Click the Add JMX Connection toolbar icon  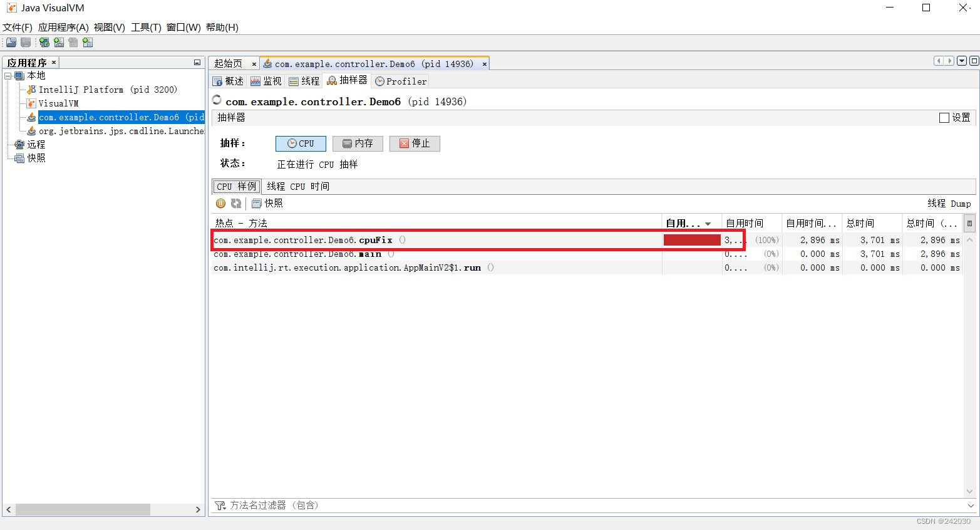pyautogui.click(x=59, y=43)
